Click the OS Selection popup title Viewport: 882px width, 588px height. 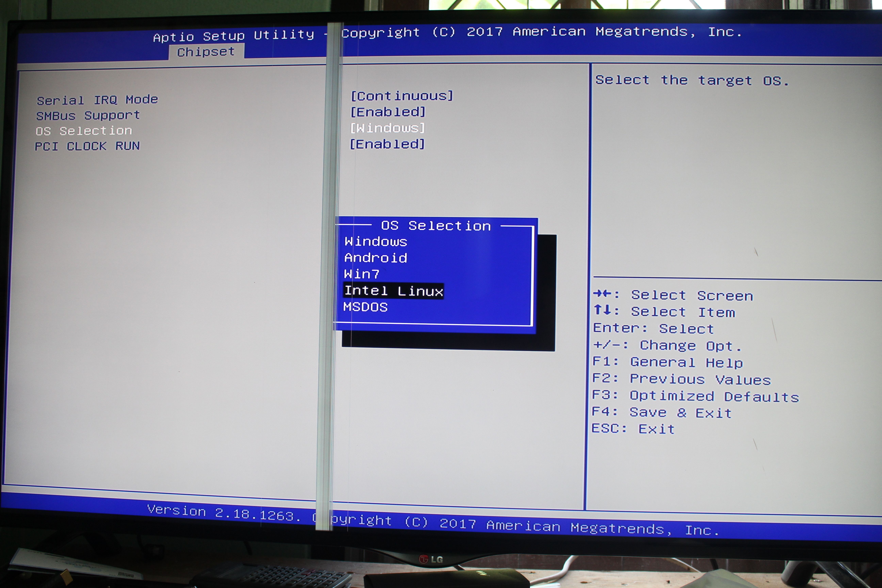[436, 225]
